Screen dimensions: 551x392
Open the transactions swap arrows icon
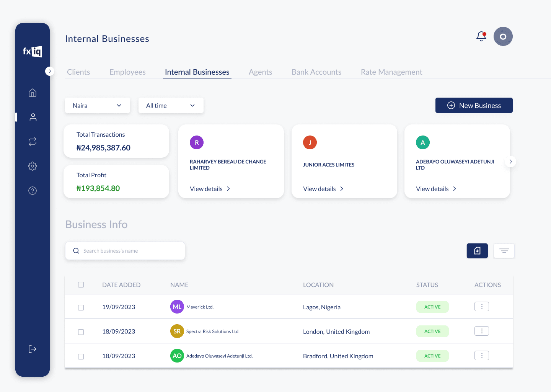[x=33, y=142]
